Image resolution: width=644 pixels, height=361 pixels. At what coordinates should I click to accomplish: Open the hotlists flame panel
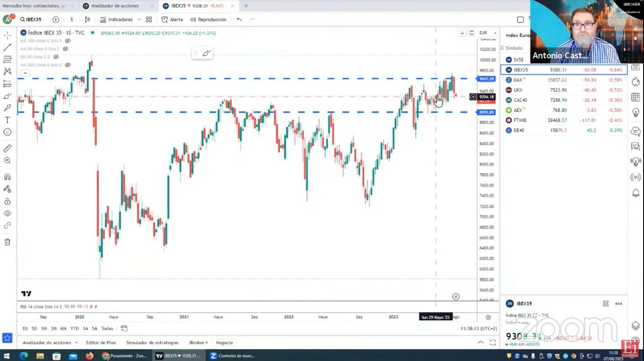point(636,82)
